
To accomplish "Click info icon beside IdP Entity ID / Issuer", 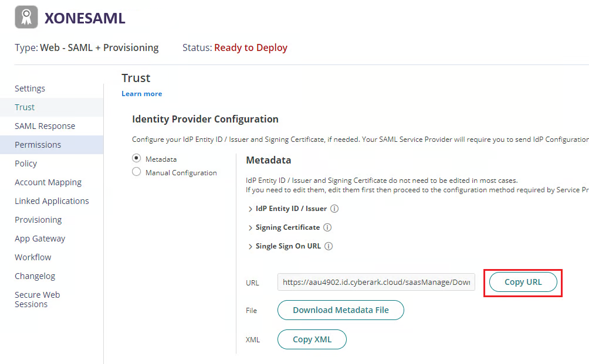I will 334,209.
